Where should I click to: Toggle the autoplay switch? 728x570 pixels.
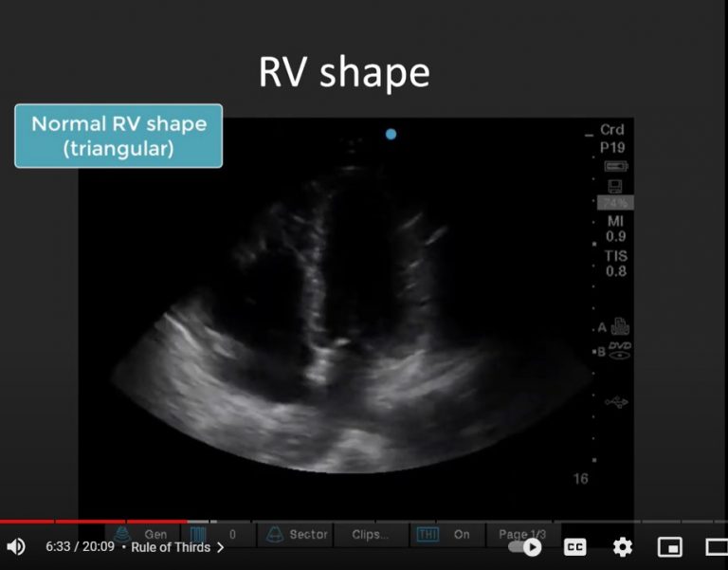coord(525,547)
